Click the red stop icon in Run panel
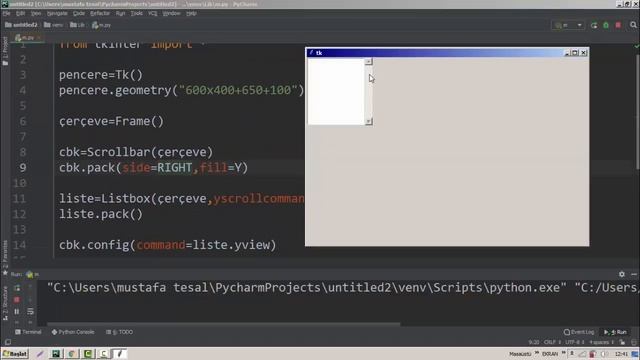 pyautogui.click(x=17, y=300)
